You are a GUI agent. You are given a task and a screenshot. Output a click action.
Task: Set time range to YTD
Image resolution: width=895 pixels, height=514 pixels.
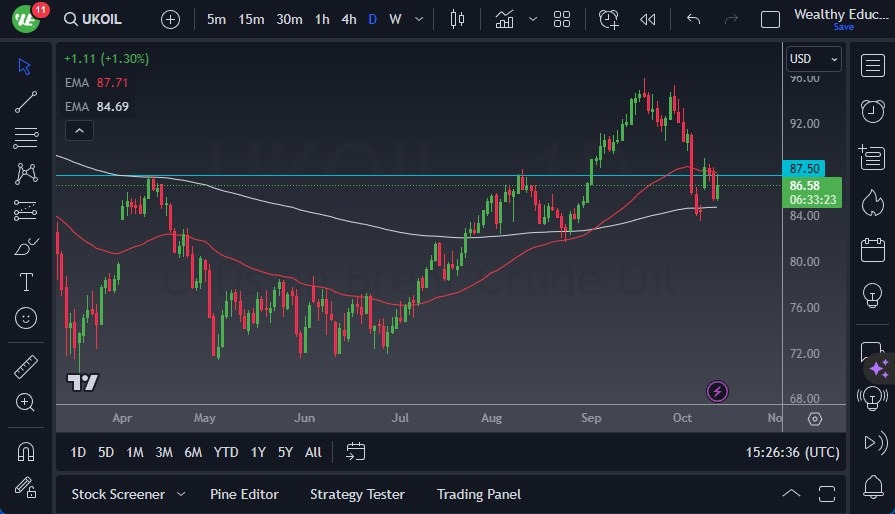pos(226,452)
